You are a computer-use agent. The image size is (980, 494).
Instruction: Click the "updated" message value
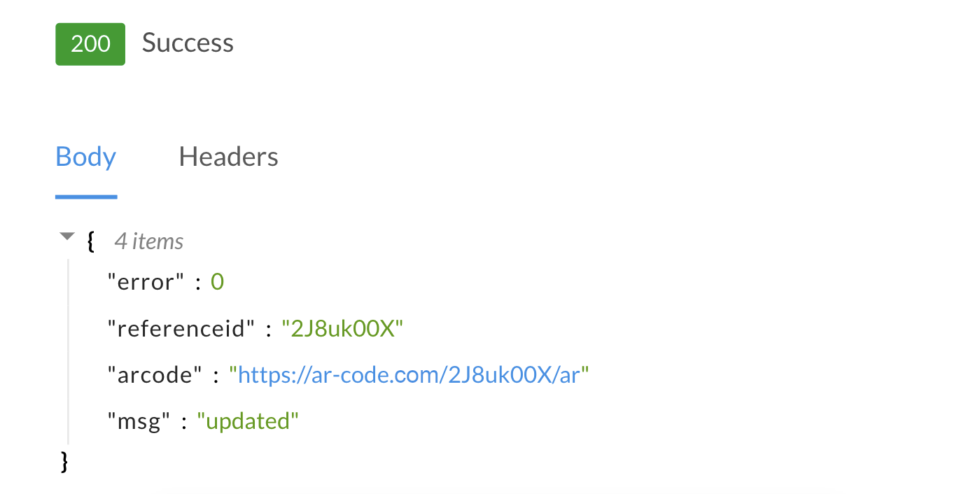[x=248, y=421]
